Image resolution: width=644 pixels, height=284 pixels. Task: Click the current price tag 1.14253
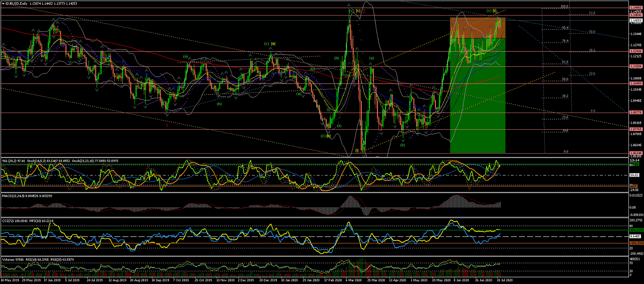636,20
